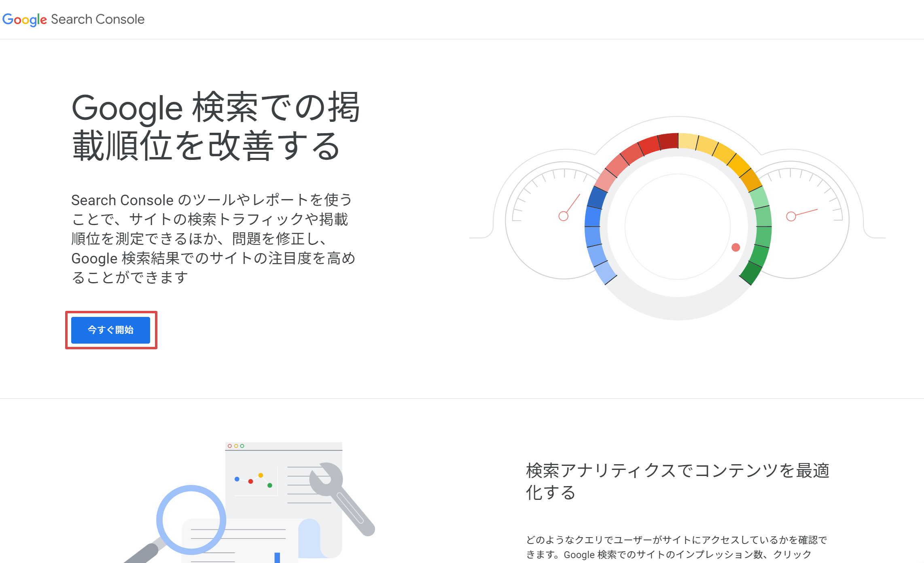Select the heading Google 検索での掲載順位を改善する

click(x=216, y=126)
